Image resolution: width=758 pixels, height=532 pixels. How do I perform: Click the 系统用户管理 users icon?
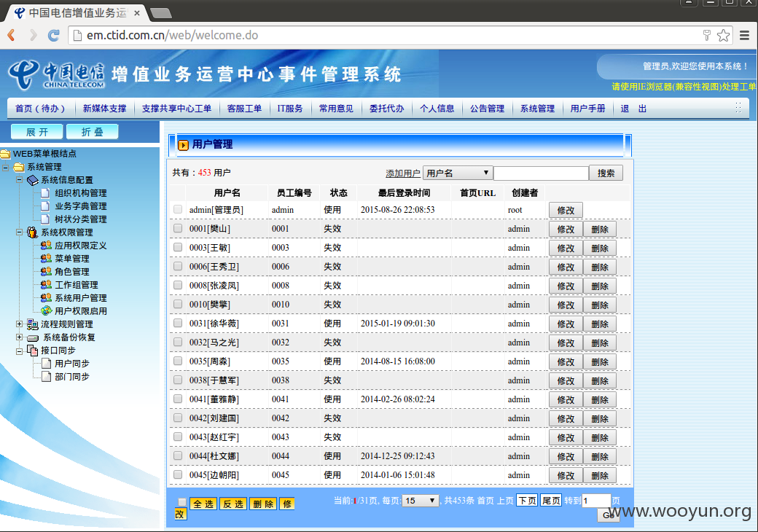(x=46, y=297)
